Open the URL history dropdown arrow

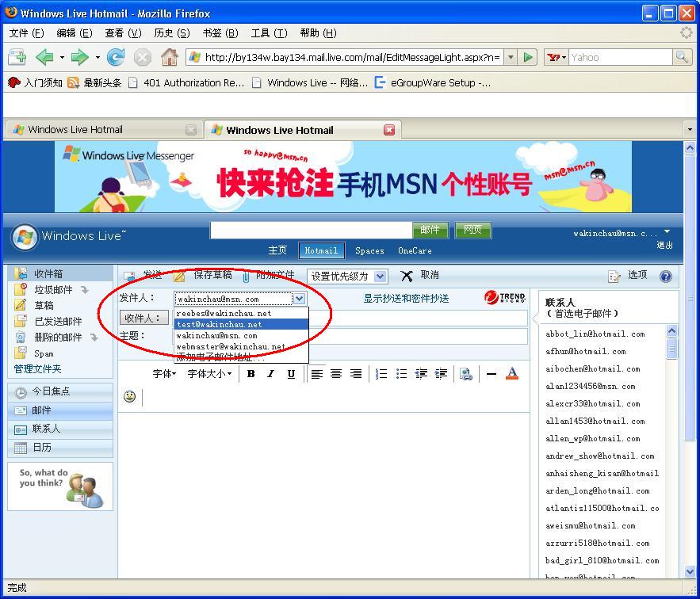coord(511,57)
